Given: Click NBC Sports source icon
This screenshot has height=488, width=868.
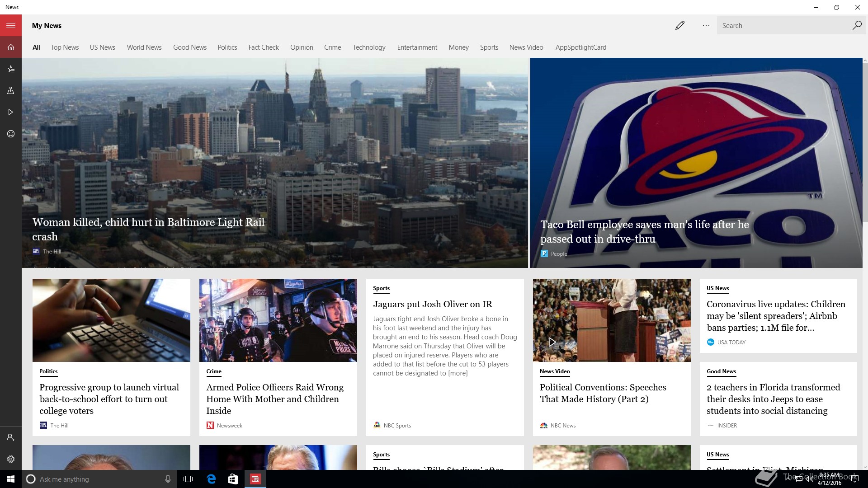Looking at the screenshot, I should coord(377,425).
